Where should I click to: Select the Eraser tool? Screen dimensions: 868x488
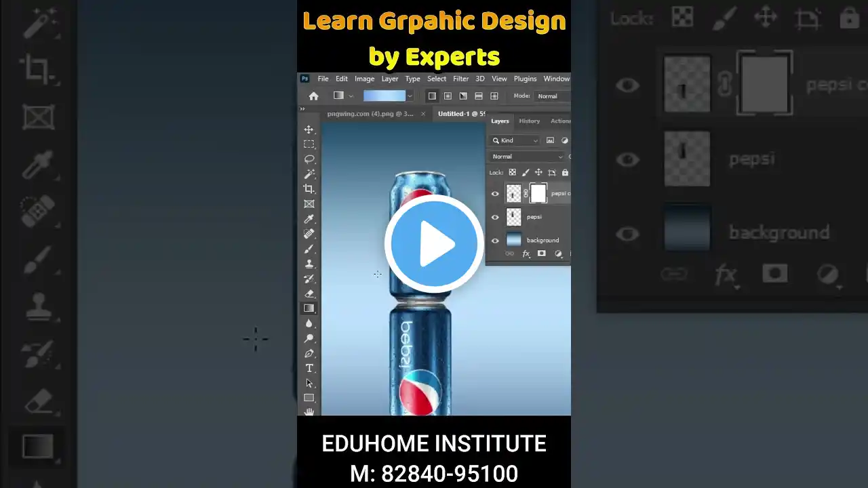(309, 293)
